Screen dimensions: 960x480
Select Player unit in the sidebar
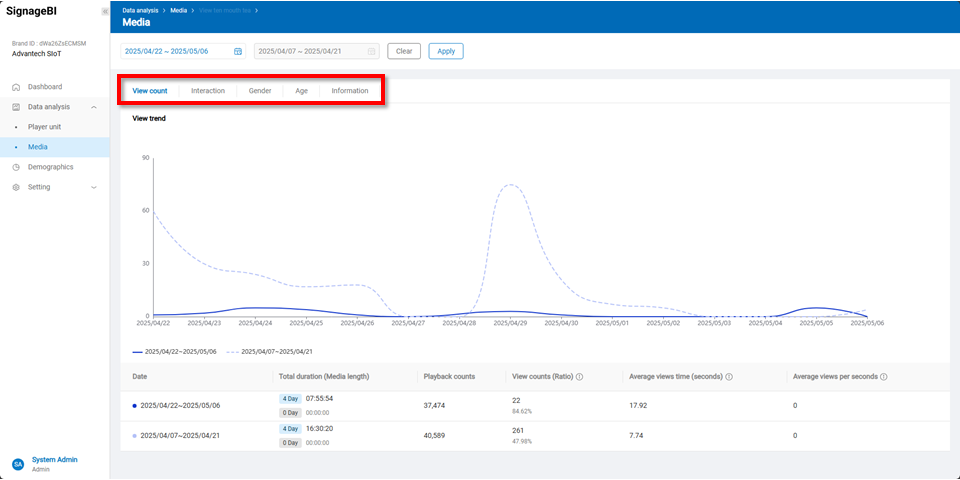(44, 127)
